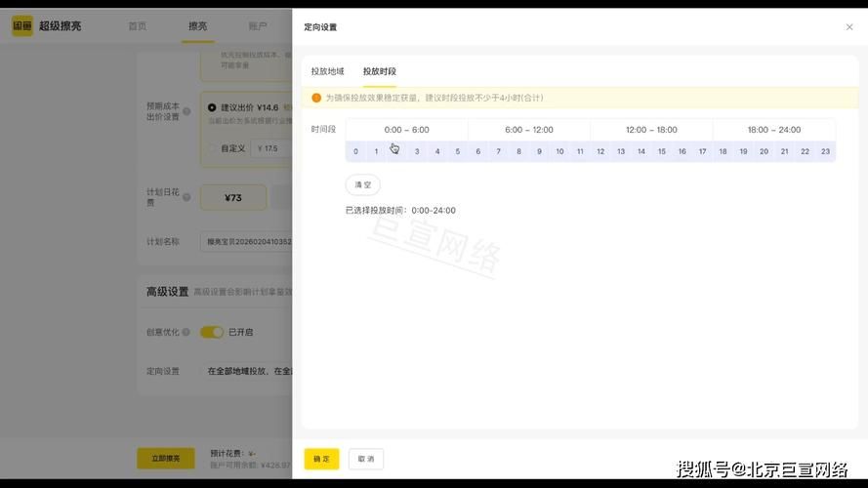Toggle hour 7 in the time grid
Screen dimensions: 868x488
[498, 151]
